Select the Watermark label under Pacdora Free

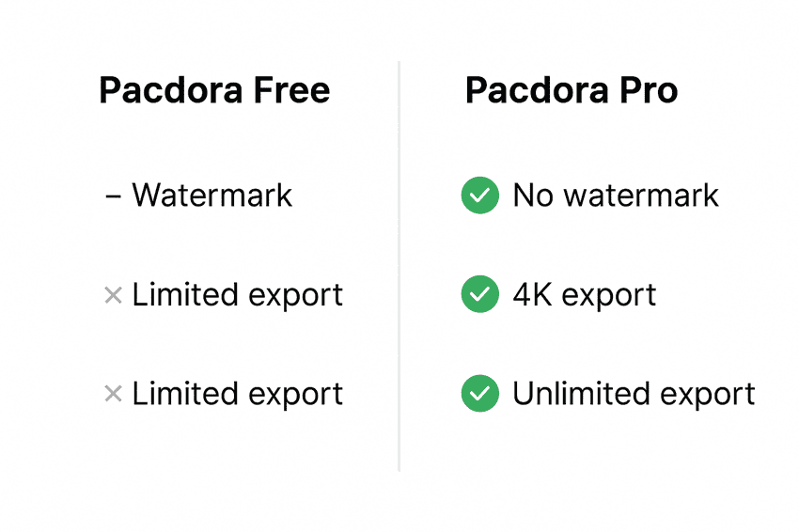click(x=212, y=196)
